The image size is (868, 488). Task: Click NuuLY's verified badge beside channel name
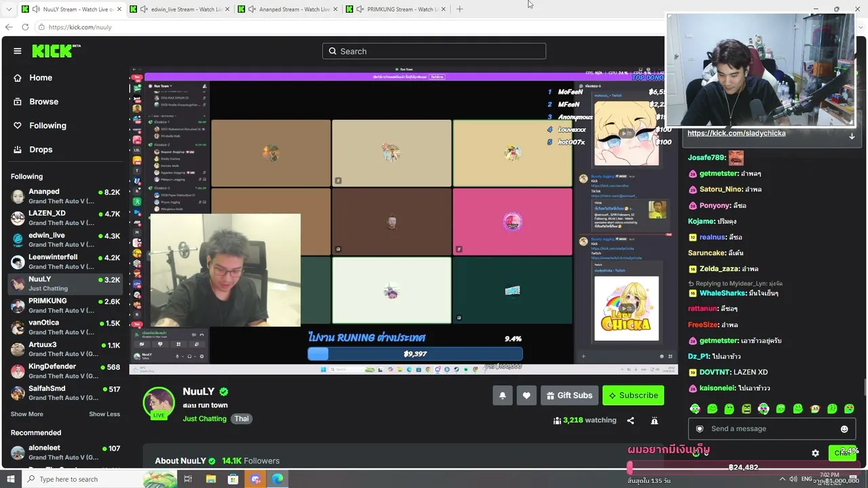[x=224, y=392]
